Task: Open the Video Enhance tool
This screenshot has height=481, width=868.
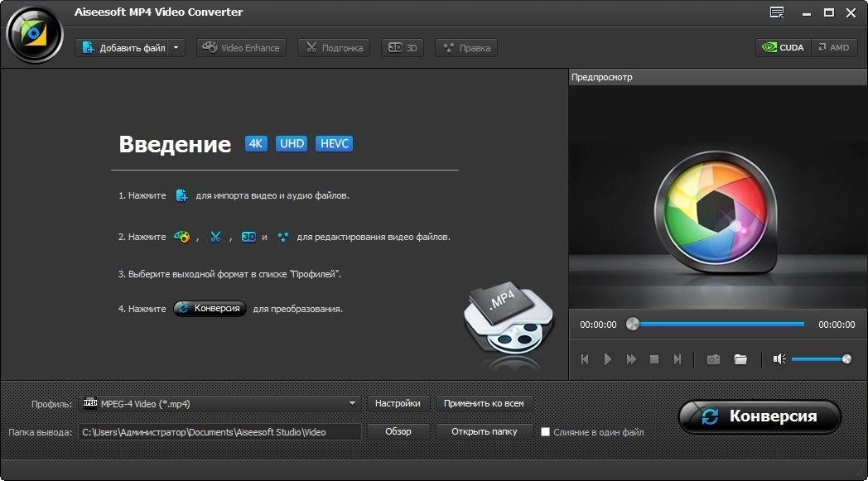Action: 241,47
